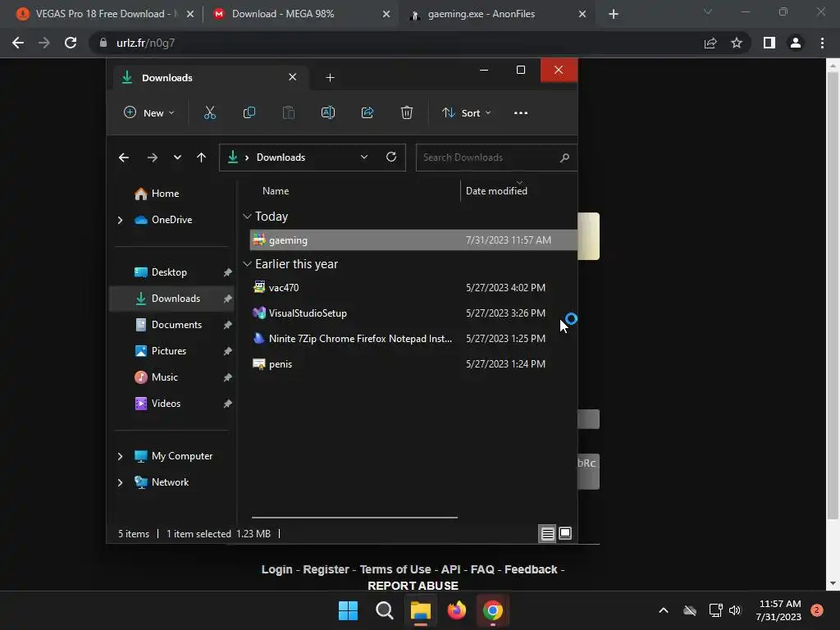Click the Cut scissors icon in Explorer toolbar
The width and height of the screenshot is (840, 630).
[209, 112]
